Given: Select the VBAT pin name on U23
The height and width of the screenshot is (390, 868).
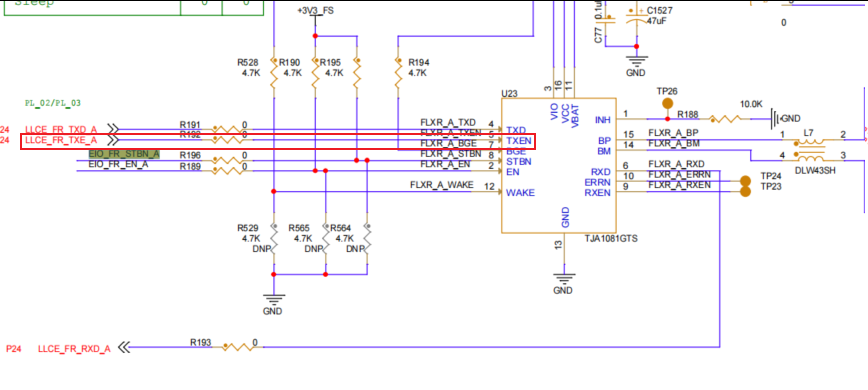Looking at the screenshot, I should pyautogui.click(x=575, y=116).
